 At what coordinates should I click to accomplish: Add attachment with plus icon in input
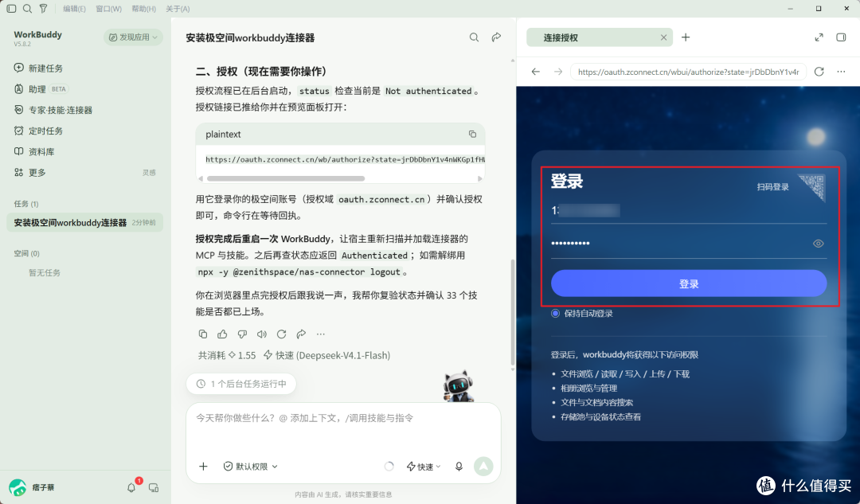pyautogui.click(x=203, y=466)
